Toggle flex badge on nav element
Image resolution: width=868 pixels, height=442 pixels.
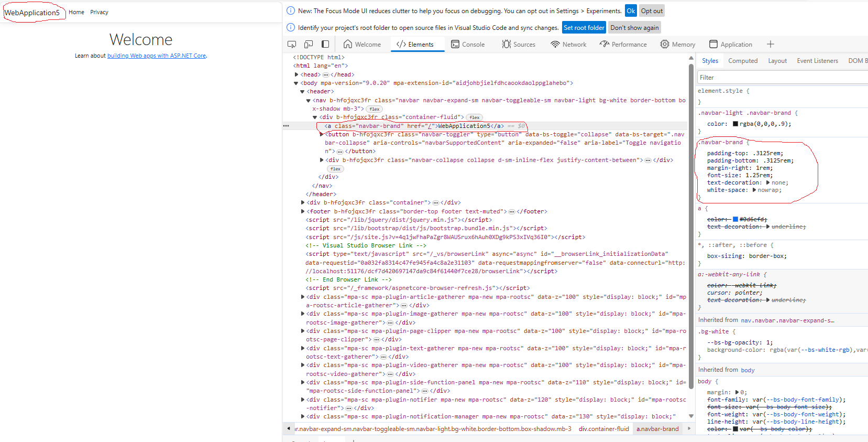pos(374,109)
